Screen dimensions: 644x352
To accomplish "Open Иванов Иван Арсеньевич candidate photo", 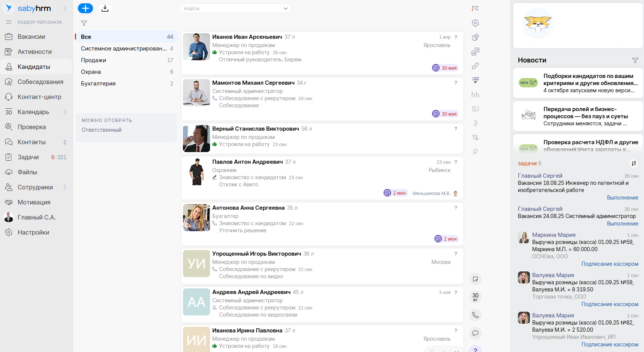I will coord(196,47).
